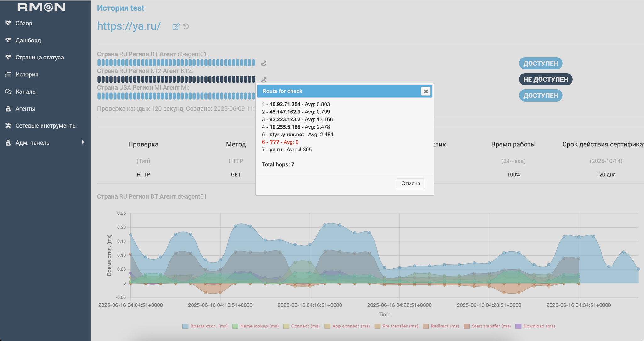Open the Агенты section

25,109
